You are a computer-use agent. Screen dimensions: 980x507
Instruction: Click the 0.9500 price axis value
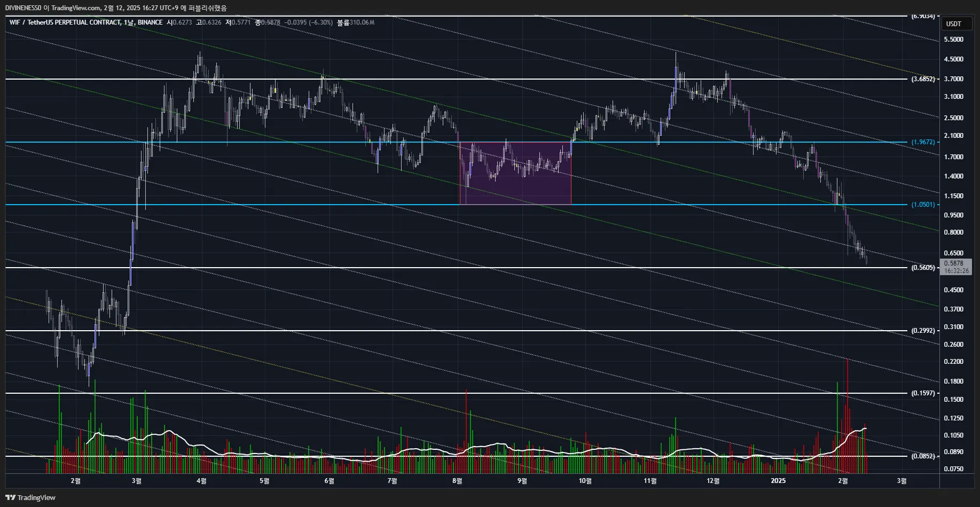954,215
